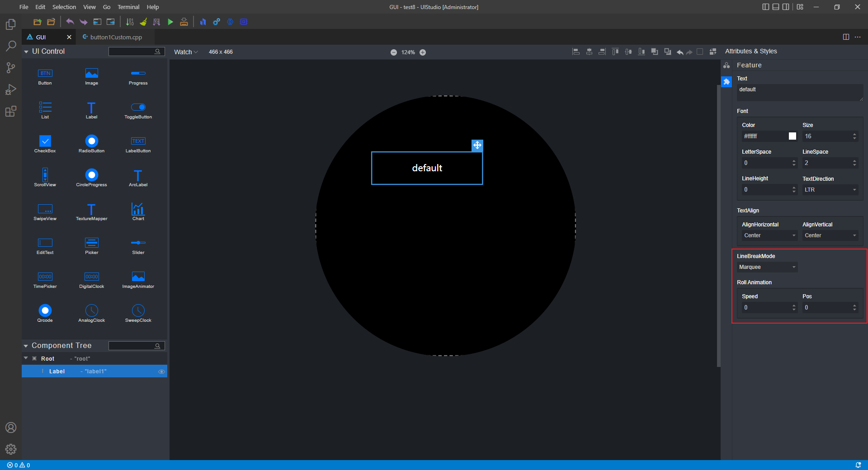Collapse the Root node in Component Tree

pos(26,358)
